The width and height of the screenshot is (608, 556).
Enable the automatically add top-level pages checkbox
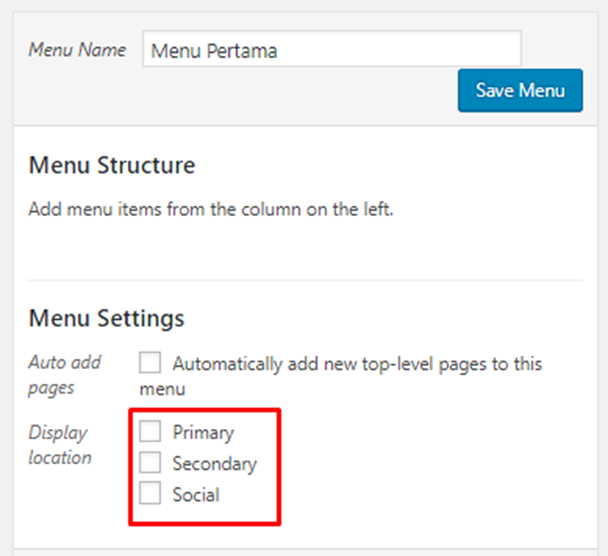click(150, 363)
